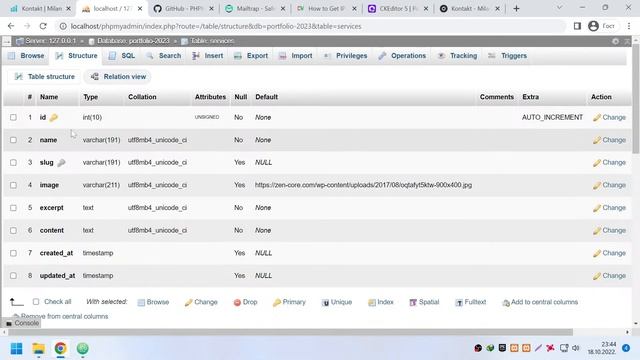The image size is (640, 360).
Task: Click Change in With selected actions
Action: [201, 302]
